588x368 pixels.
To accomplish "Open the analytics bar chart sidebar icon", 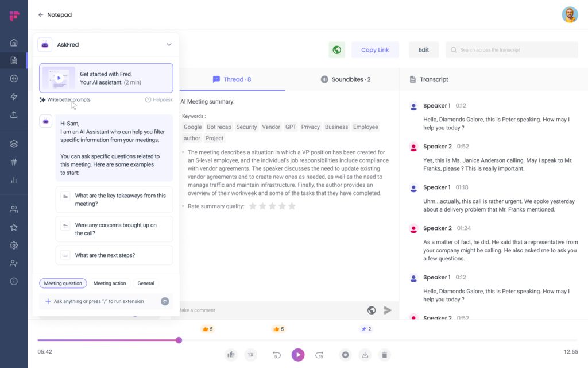I will click(x=14, y=180).
